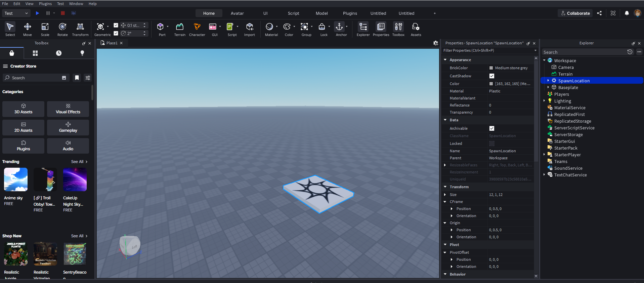
Task: Open Toolbox inventory grid tab
Action: coord(35,53)
